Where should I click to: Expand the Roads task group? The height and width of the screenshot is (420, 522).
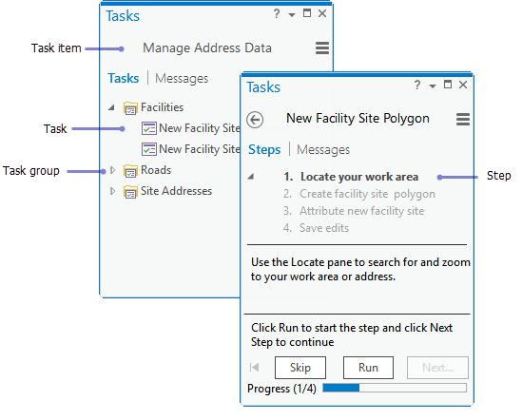point(113,170)
